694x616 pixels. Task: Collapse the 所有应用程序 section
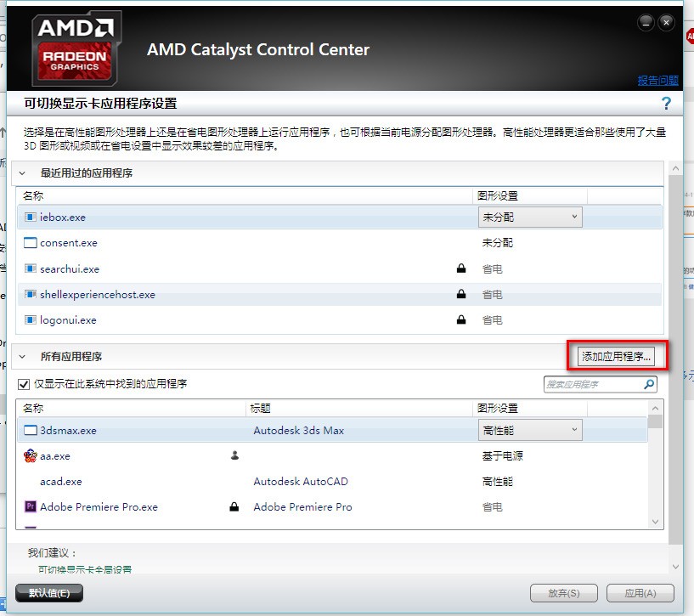[22, 357]
